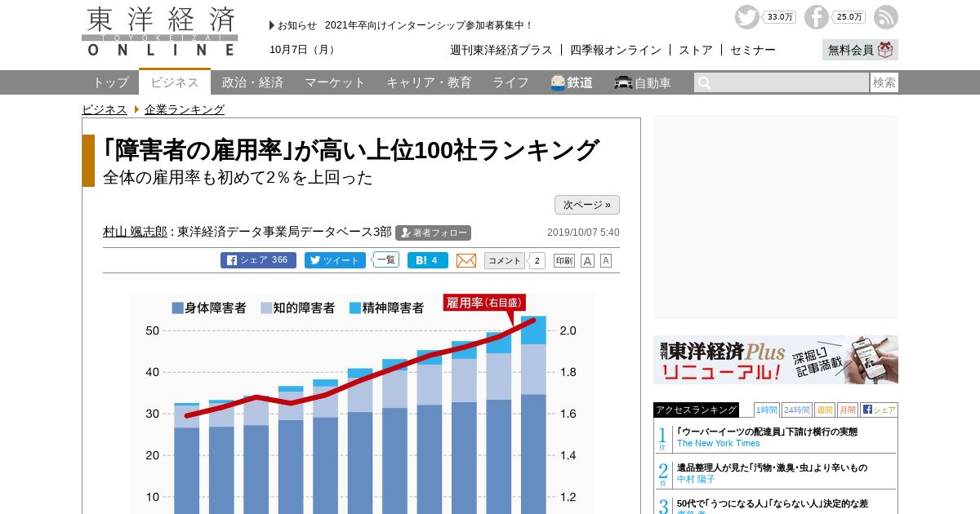Open the マーケット navigation tab
The image size is (980, 514).
coord(335,82)
